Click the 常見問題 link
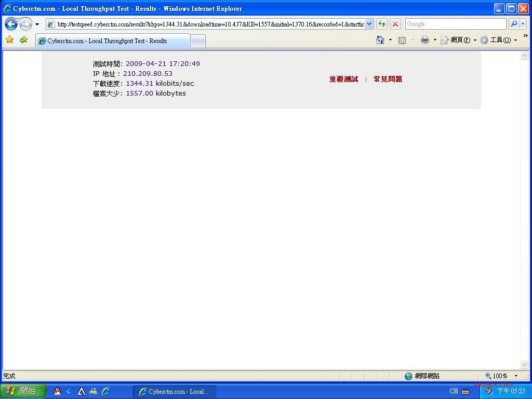The height and width of the screenshot is (399, 532). coord(388,79)
